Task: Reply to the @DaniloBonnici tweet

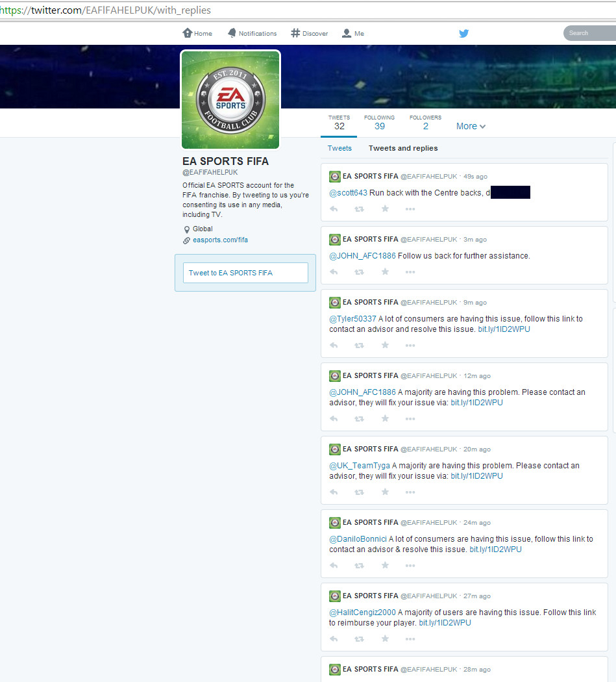Action: 334,566
